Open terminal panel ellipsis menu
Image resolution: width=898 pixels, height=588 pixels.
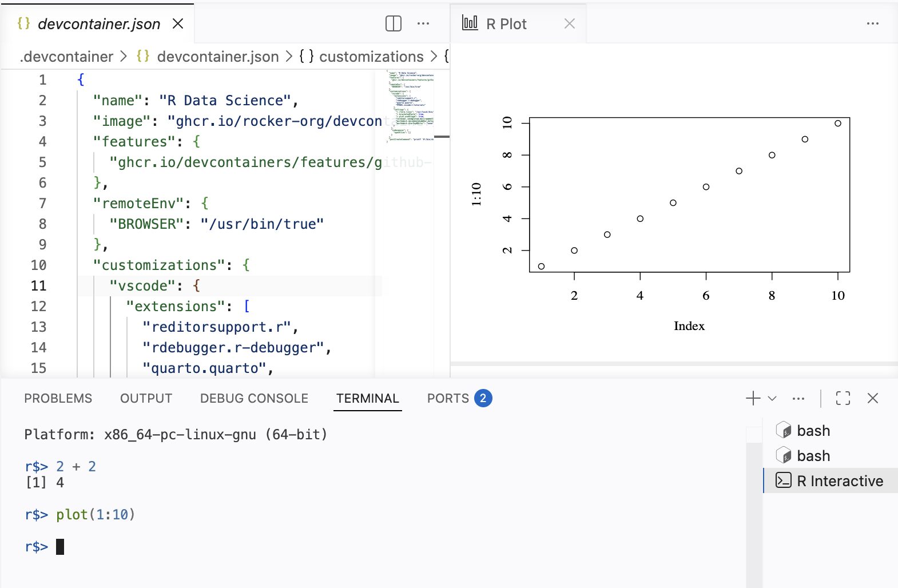[798, 398]
